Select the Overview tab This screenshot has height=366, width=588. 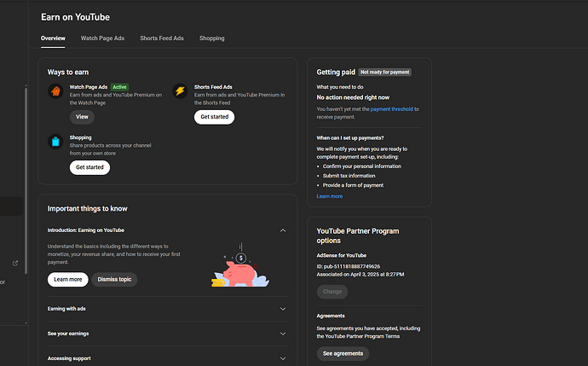click(53, 38)
